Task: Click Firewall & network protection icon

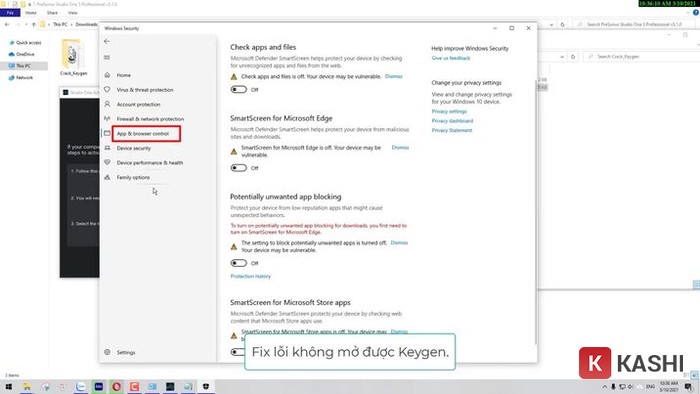Action: click(107, 119)
